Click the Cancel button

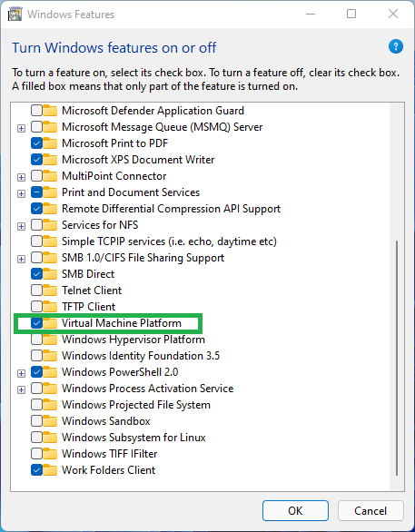tap(371, 510)
